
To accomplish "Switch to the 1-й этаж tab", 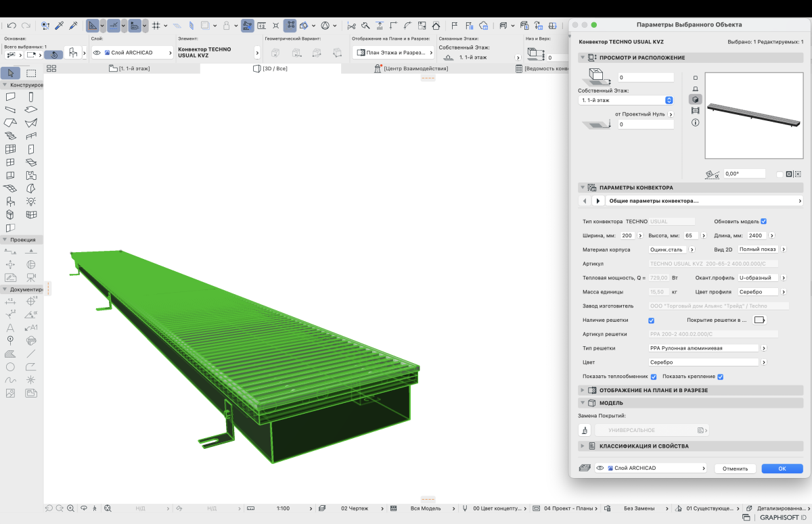I will pyautogui.click(x=129, y=69).
